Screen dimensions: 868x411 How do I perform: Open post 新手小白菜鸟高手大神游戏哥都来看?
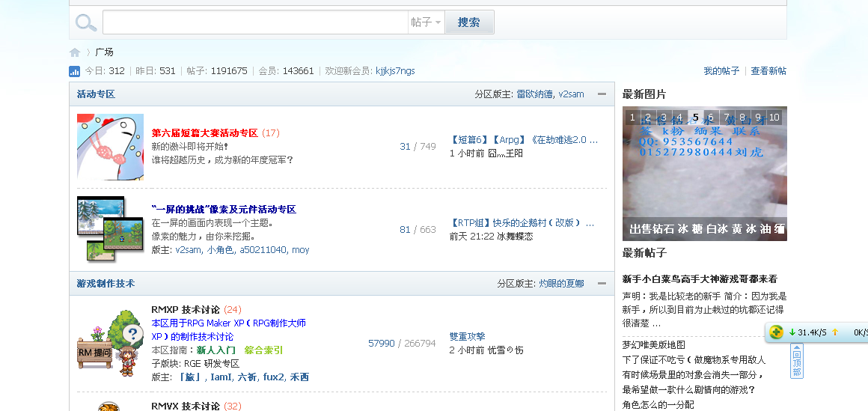(700, 278)
